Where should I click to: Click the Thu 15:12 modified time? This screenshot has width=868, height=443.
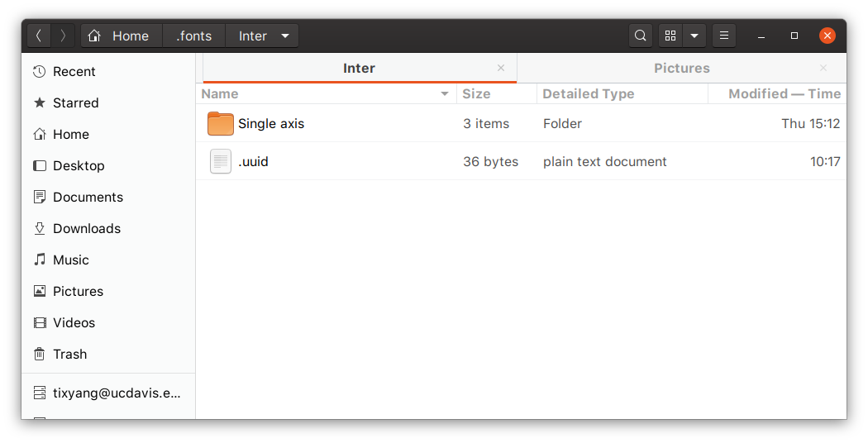click(810, 123)
